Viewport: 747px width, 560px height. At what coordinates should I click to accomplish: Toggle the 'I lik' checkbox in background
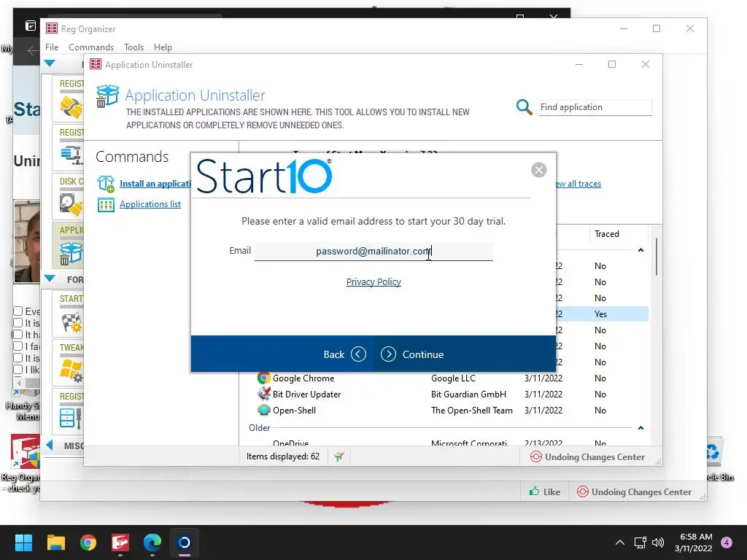click(x=18, y=370)
